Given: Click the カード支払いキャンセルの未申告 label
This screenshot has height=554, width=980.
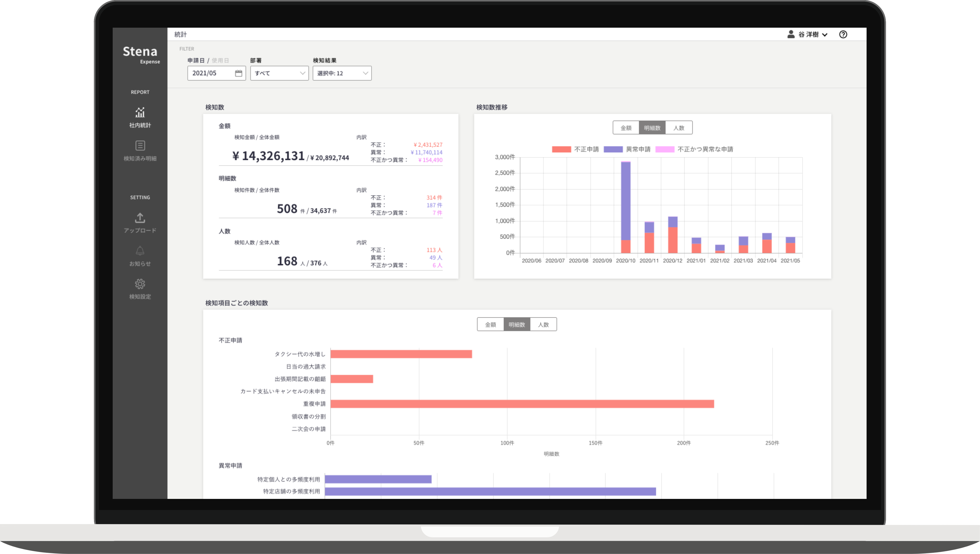Looking at the screenshot, I should point(283,391).
